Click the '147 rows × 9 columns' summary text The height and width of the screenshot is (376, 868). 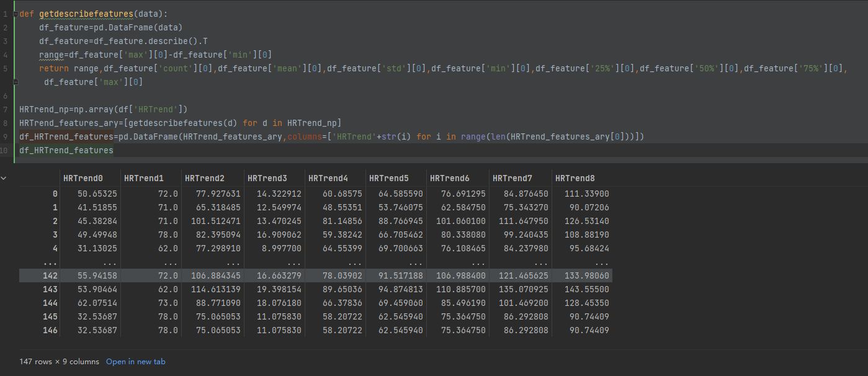pos(59,362)
